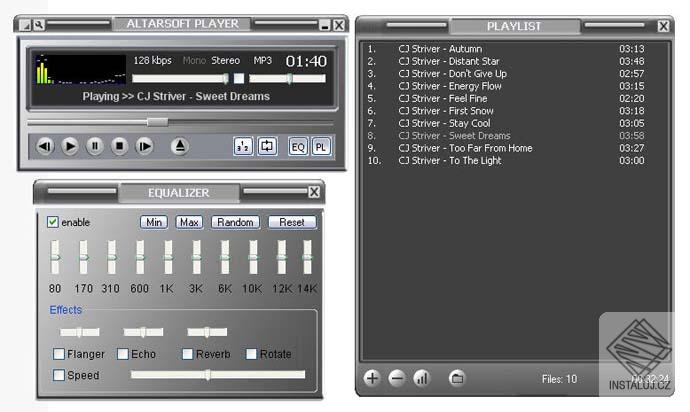The height and width of the screenshot is (412, 690).
Task: Click the 600 Hz equalizer band slider
Action: [140, 257]
